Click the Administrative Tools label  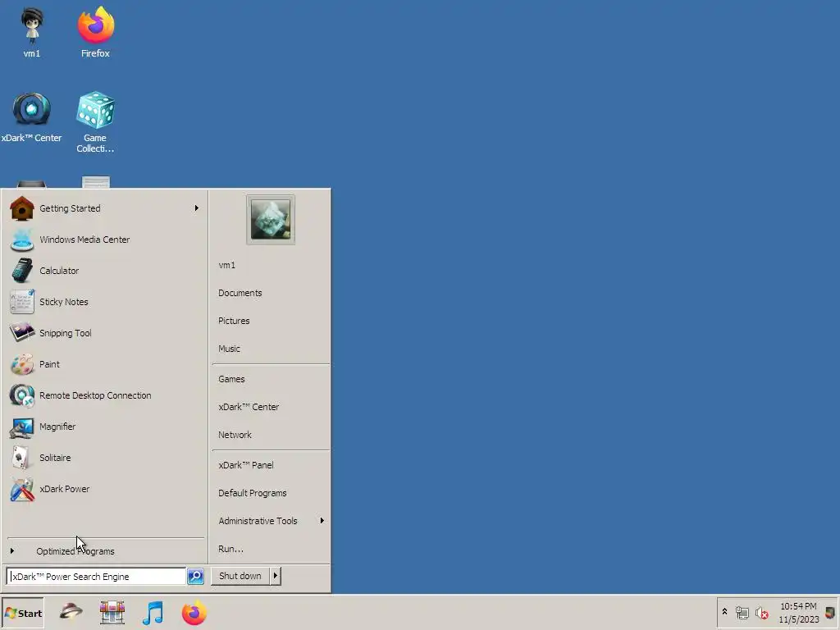tap(258, 521)
